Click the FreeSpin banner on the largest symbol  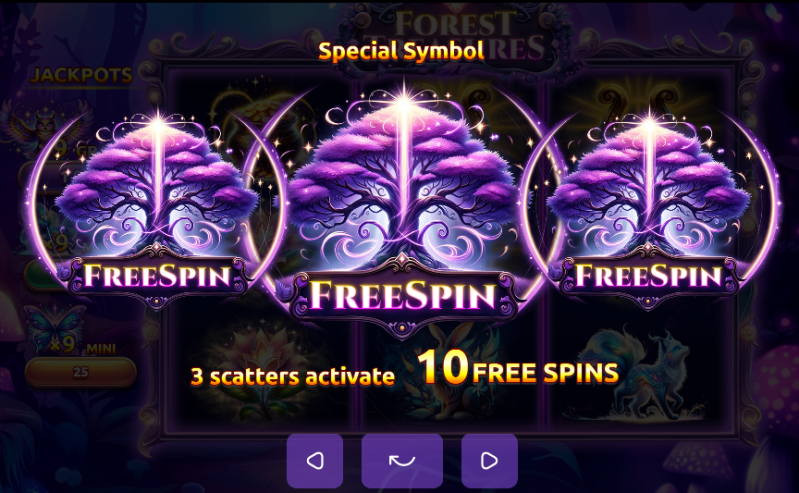[x=403, y=295]
